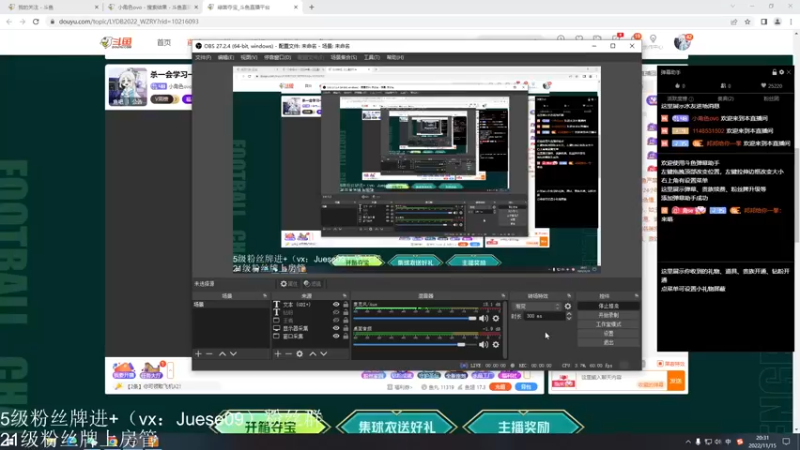The height and width of the screenshot is (450, 800).
Task: Open the transition properties gear icon
Action: pos(568,306)
